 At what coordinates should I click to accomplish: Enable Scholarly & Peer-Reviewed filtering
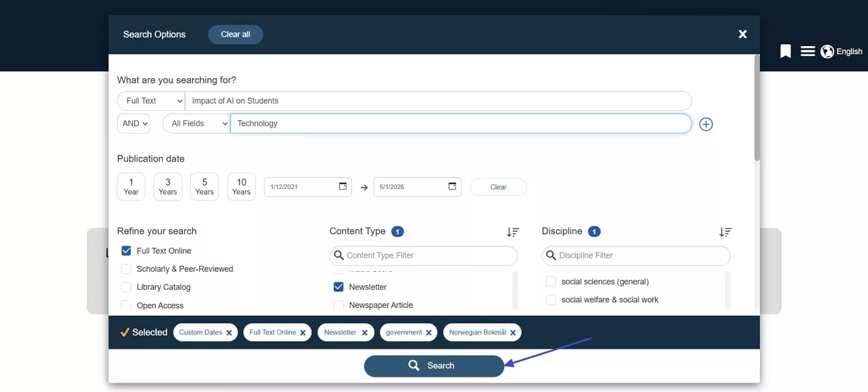[x=126, y=268]
